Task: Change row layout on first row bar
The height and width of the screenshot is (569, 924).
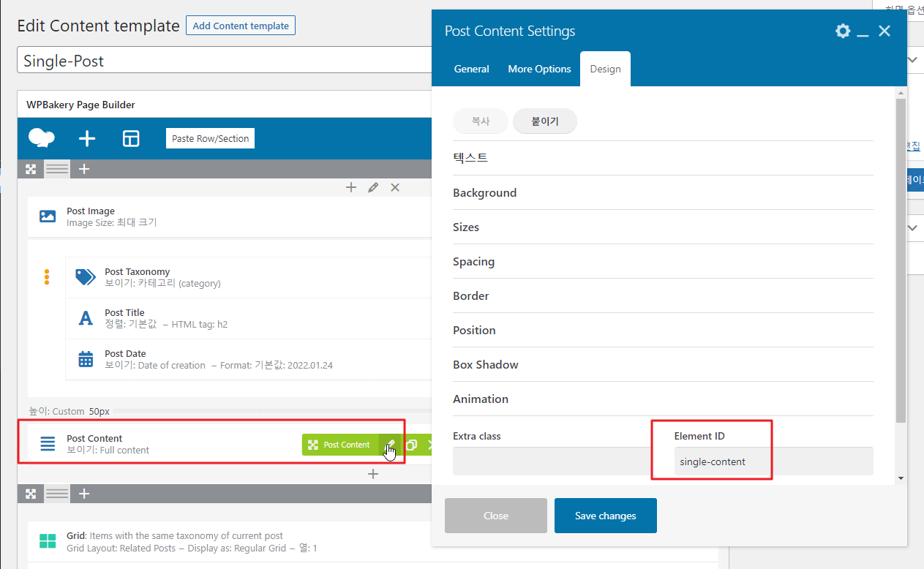Action: (x=57, y=169)
